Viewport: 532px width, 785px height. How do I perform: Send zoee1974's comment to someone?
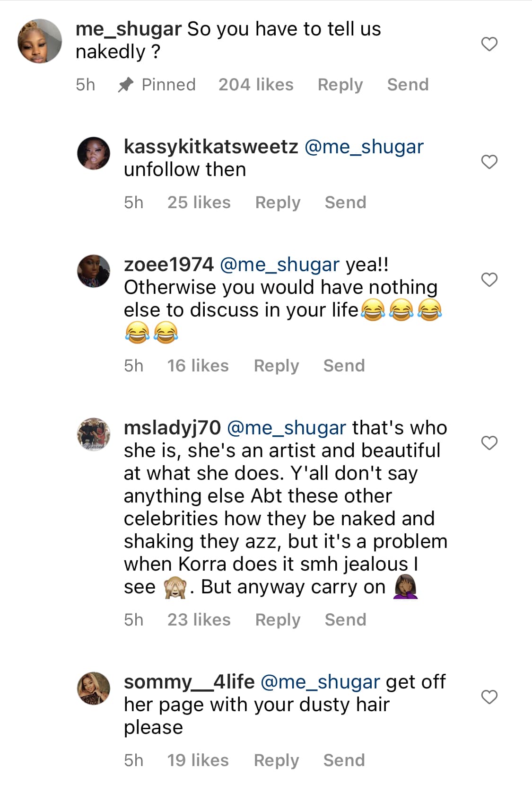click(x=344, y=366)
